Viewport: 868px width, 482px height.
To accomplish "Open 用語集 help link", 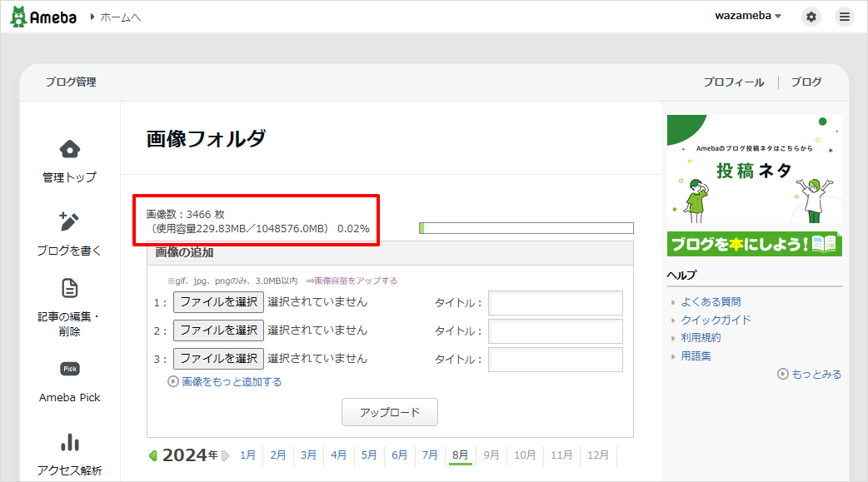I will point(696,355).
